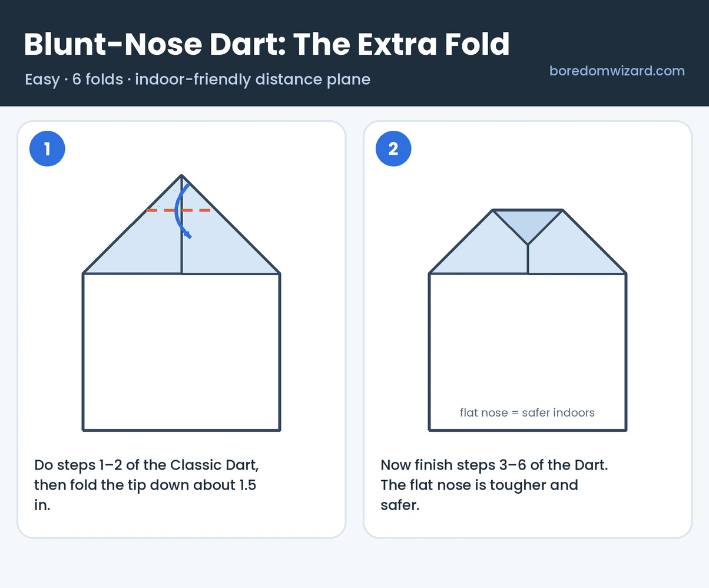Select the text 'Now finish steps 3–6 of the Dart.'
Viewport: 709px width, 588px height.
tap(494, 465)
